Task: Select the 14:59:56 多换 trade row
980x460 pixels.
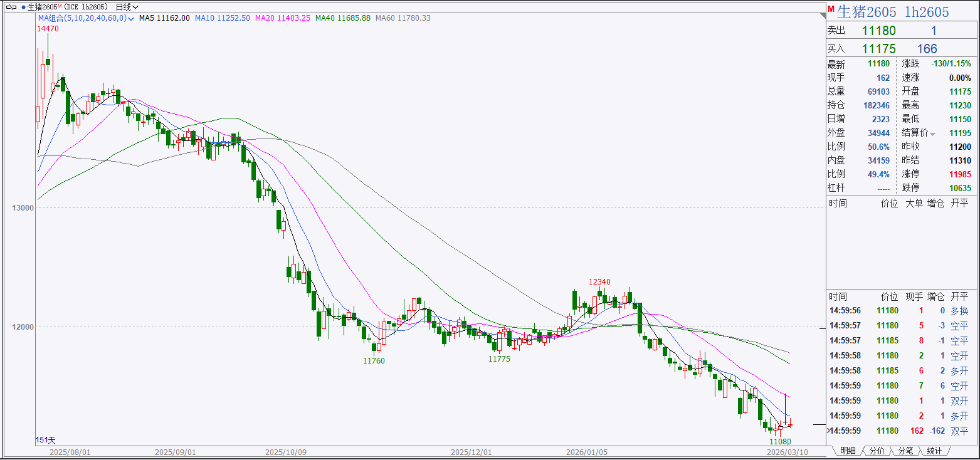Action: (x=898, y=310)
